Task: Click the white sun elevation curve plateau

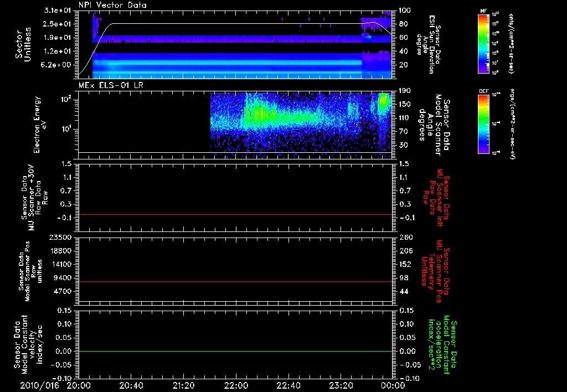Action: 233,24
